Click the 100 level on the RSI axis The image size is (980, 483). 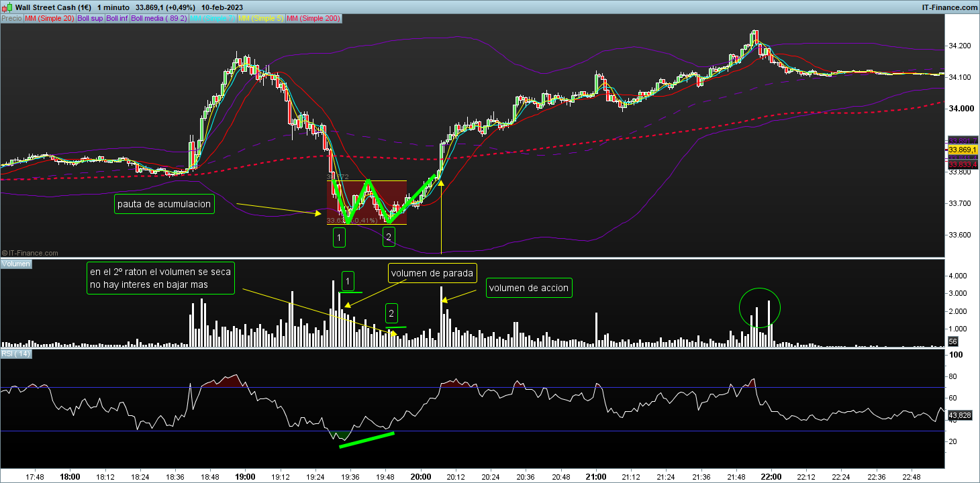(955, 354)
